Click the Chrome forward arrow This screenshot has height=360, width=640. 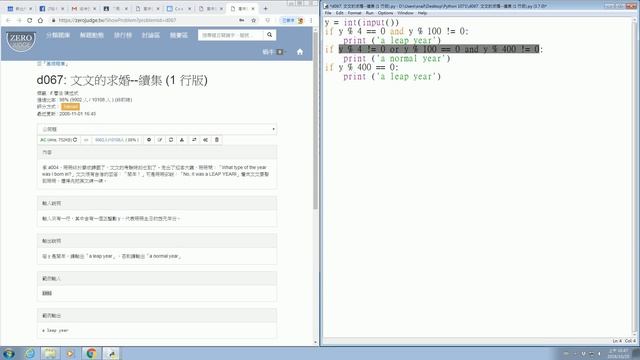pos(19,20)
